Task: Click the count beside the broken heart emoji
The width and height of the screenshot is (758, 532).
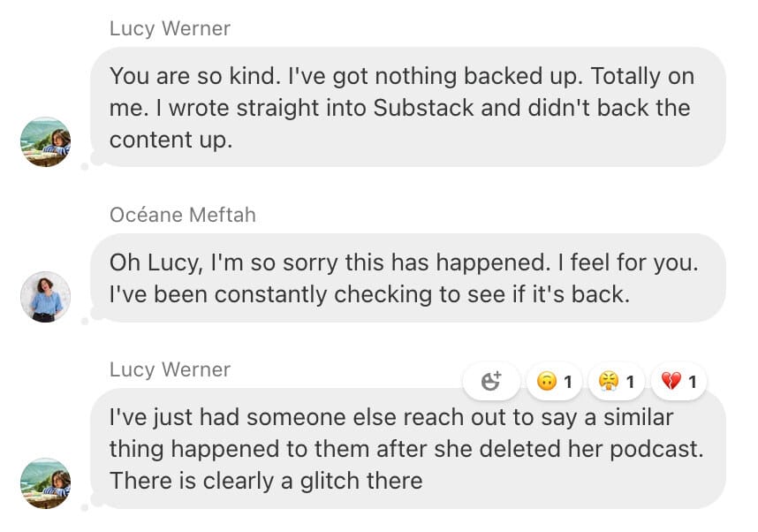Action: coord(693,382)
